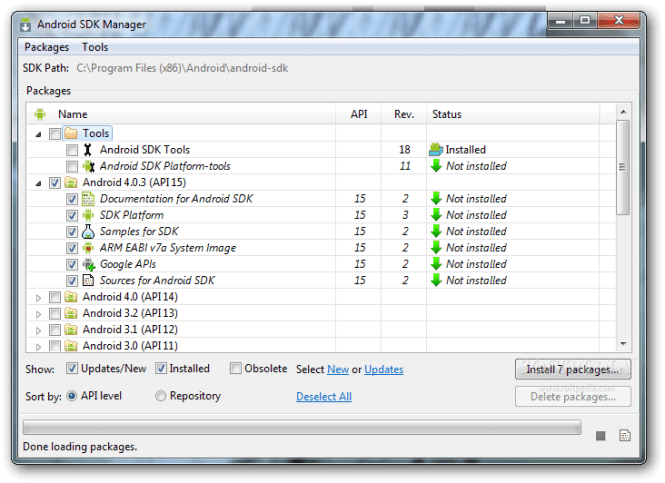Click the Android SDK Tools wrench icon
This screenshot has height=483, width=665.
pos(88,150)
